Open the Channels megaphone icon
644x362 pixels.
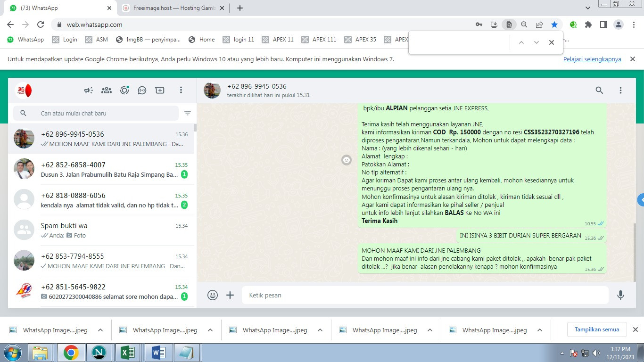89,90
